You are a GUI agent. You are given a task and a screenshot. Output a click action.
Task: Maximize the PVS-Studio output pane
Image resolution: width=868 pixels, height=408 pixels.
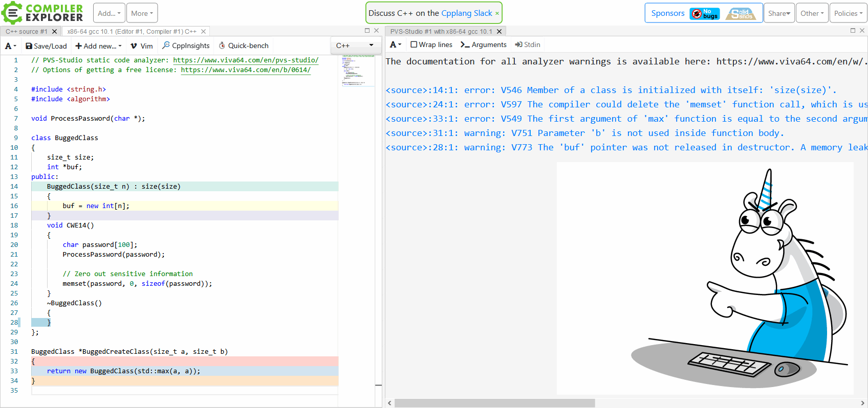coord(853,31)
